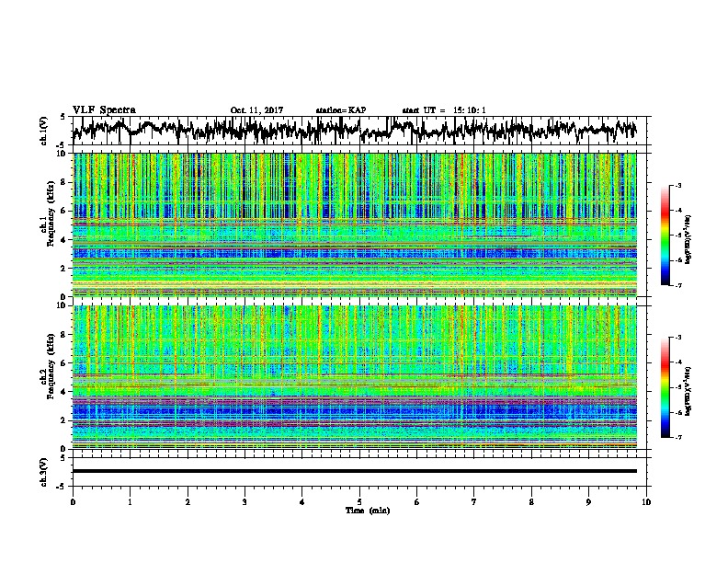Click the ch.1(V) waveform panel axis label
Viewport: 728px width, 563px height.
click(x=44, y=131)
